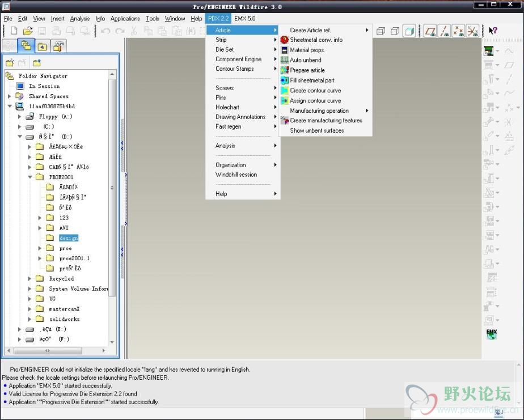The image size is (524, 420).
Task: Open the Insert menu
Action: (x=57, y=19)
